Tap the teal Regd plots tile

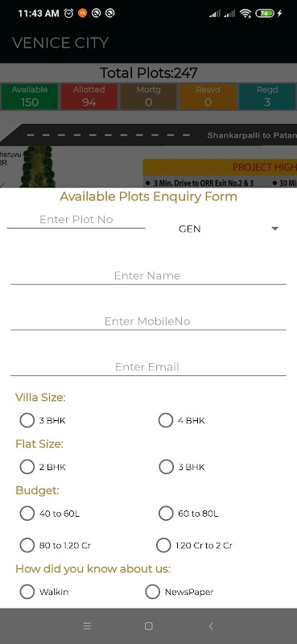tap(267, 96)
